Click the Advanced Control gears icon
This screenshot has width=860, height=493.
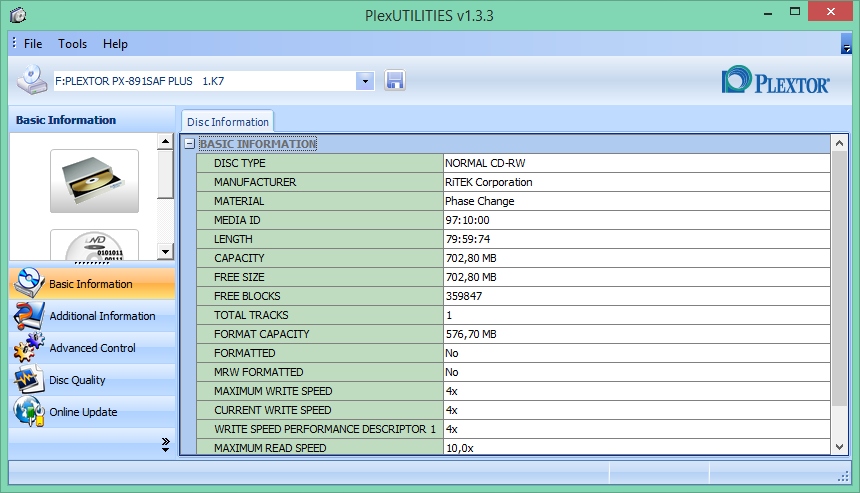click(x=28, y=348)
